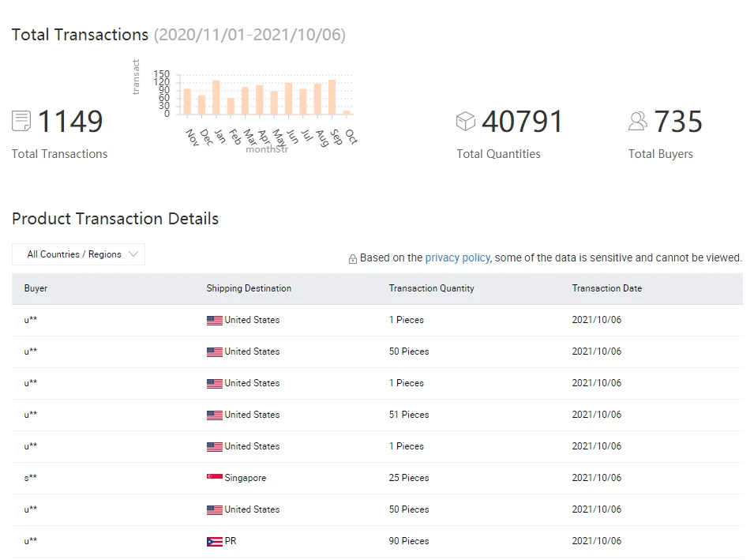The image size is (754, 560).
Task: Click the privacy lock icon
Action: pos(353,259)
